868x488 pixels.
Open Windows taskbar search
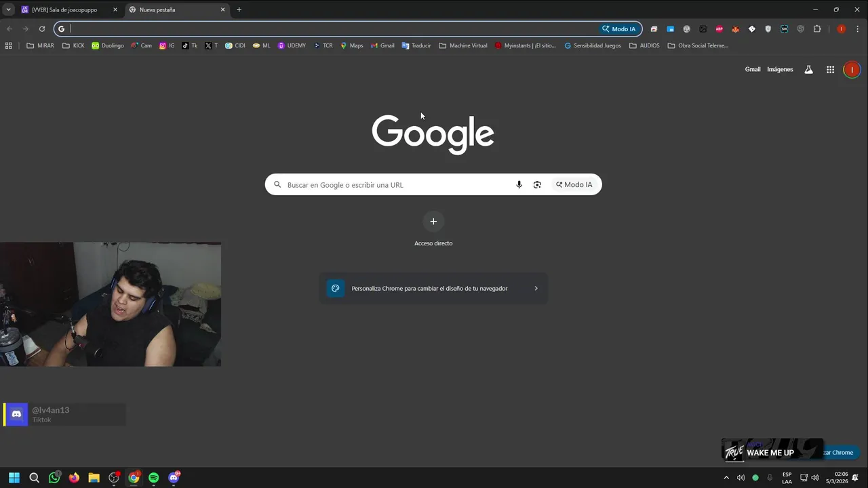35,478
